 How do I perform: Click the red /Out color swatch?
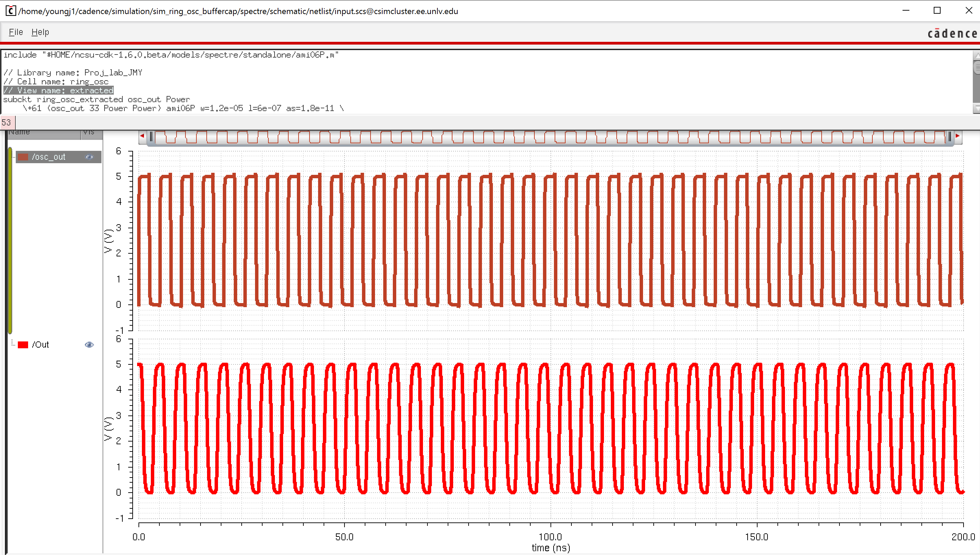point(23,345)
